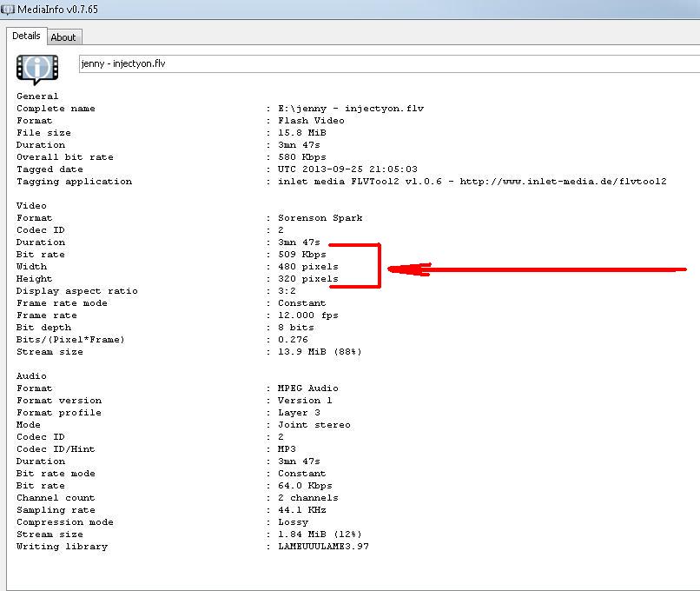Click the Sorenson Spark format value
This screenshot has height=591, width=700.
[x=320, y=218]
